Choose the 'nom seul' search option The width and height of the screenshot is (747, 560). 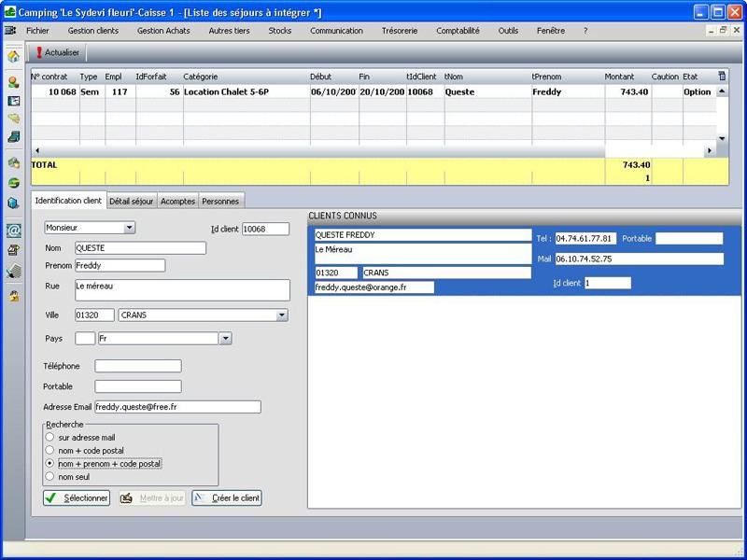click(49, 477)
